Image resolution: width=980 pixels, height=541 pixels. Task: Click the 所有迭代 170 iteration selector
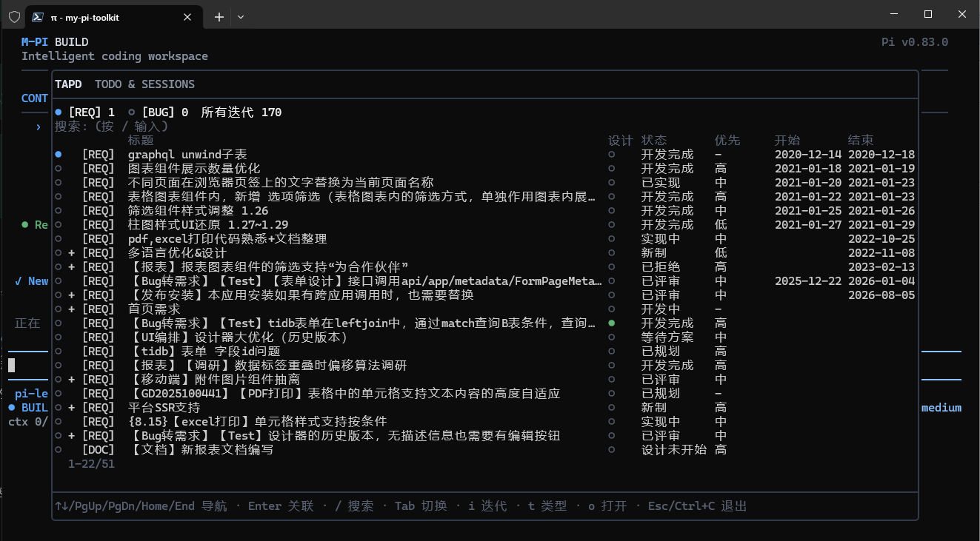coord(241,112)
